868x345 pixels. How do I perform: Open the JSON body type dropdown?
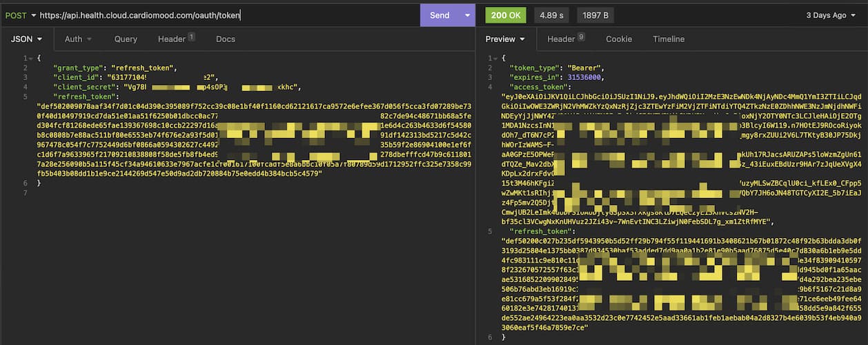27,39
